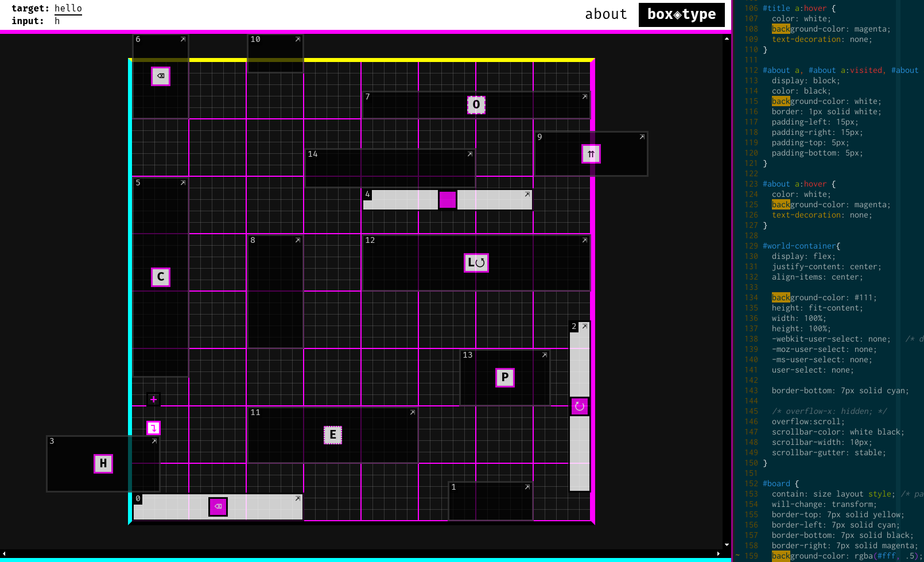Click the vertical scrollbar up arrow
This screenshot has width=924, height=562.
tap(727, 38)
